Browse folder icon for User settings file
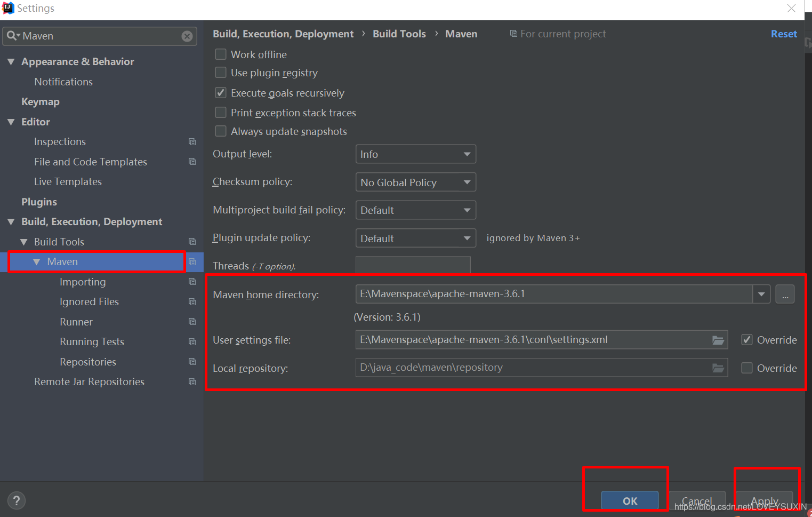Screen dimensions: 812x517 pyautogui.click(x=718, y=340)
